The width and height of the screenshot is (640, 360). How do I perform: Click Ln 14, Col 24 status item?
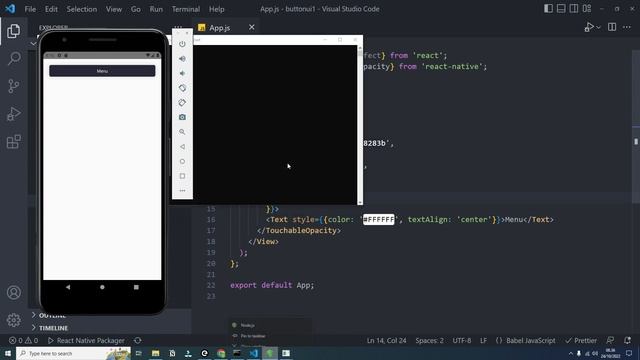tap(387, 340)
